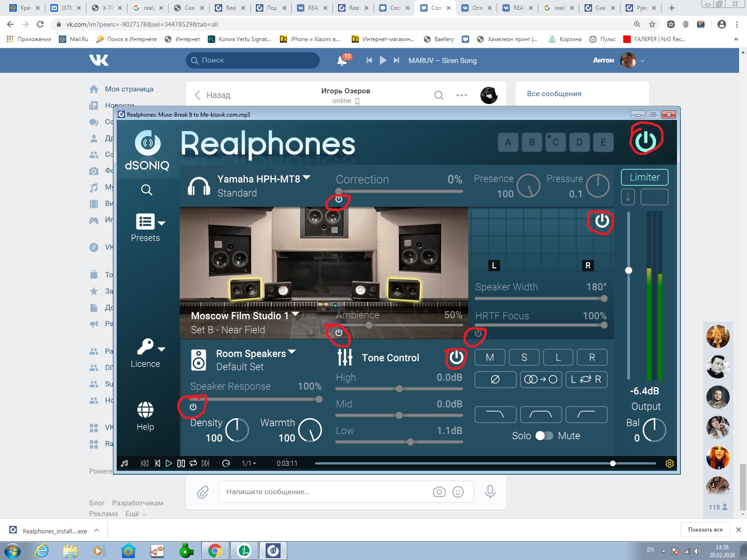
Task: Toggle the Tone Control power button
Action: pyautogui.click(x=456, y=357)
